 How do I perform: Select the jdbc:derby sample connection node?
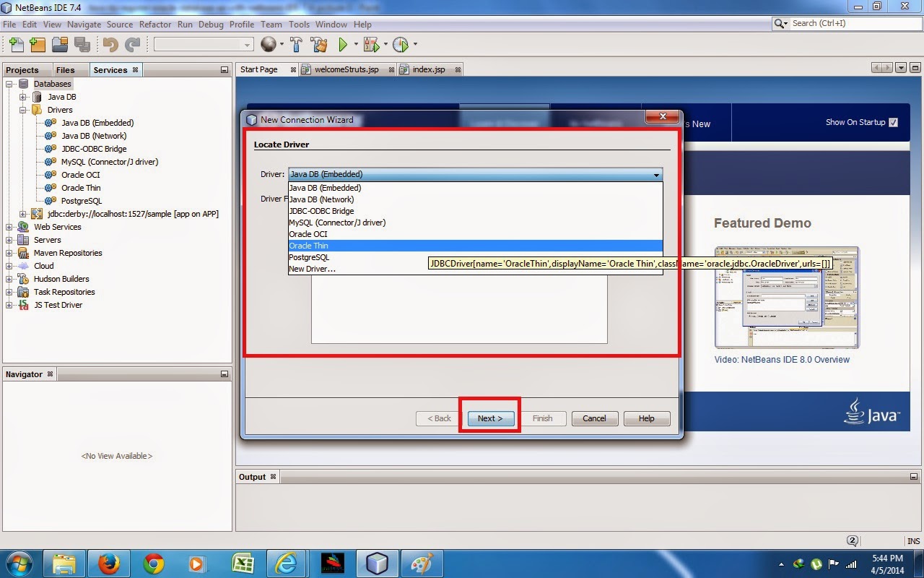(x=133, y=214)
